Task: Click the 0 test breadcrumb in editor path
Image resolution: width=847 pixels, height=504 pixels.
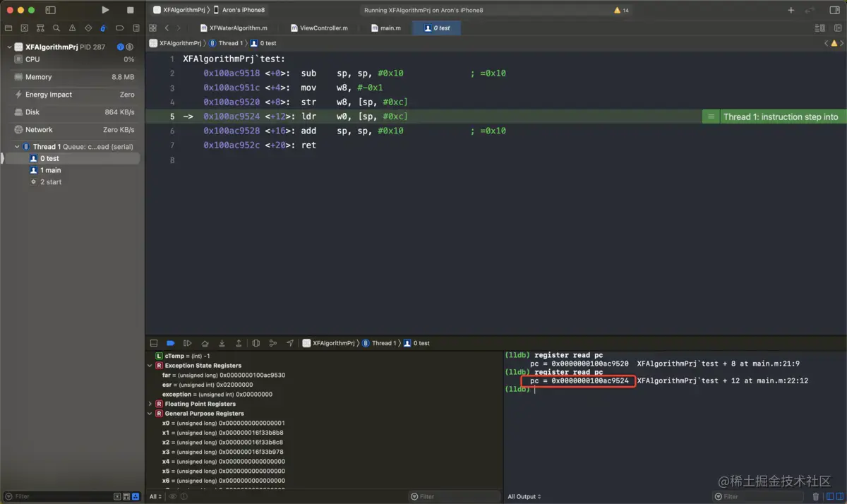Action: pyautogui.click(x=263, y=43)
